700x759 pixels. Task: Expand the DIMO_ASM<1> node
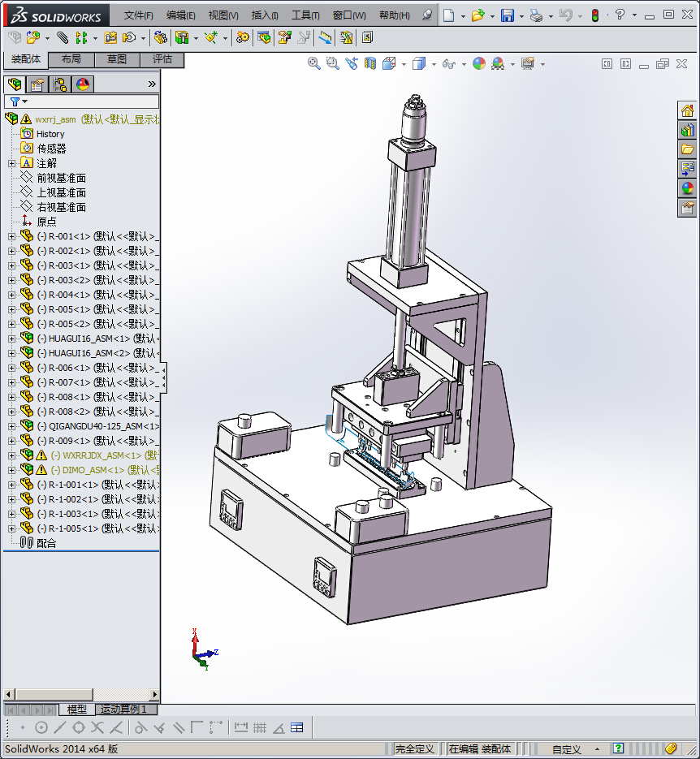(x=11, y=470)
